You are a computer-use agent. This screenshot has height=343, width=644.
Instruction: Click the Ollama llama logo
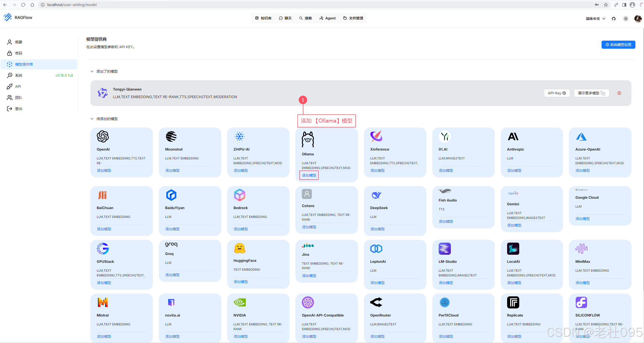(308, 139)
